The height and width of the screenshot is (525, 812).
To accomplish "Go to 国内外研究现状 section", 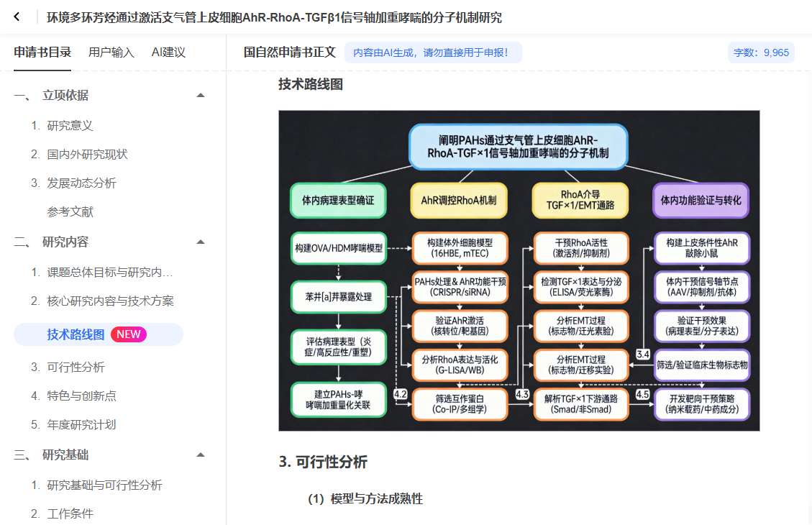I will 87,155.
